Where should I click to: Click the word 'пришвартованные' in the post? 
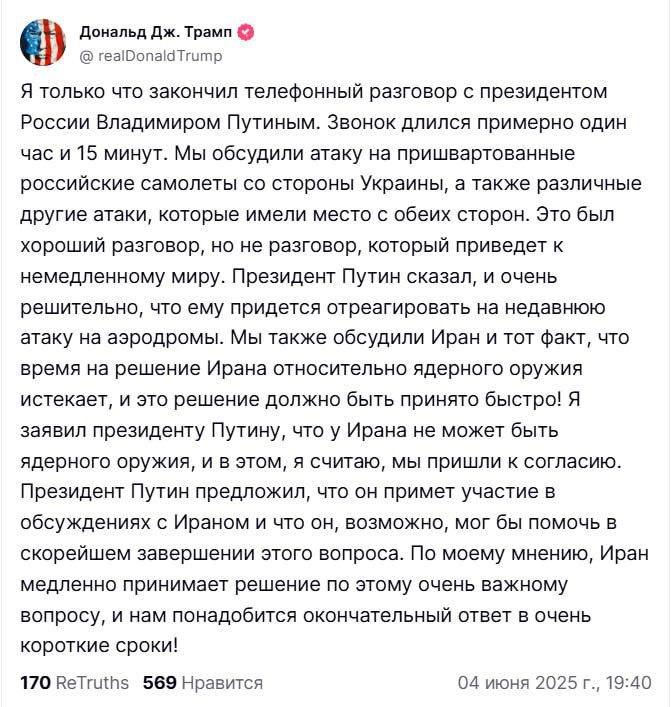coord(486,154)
